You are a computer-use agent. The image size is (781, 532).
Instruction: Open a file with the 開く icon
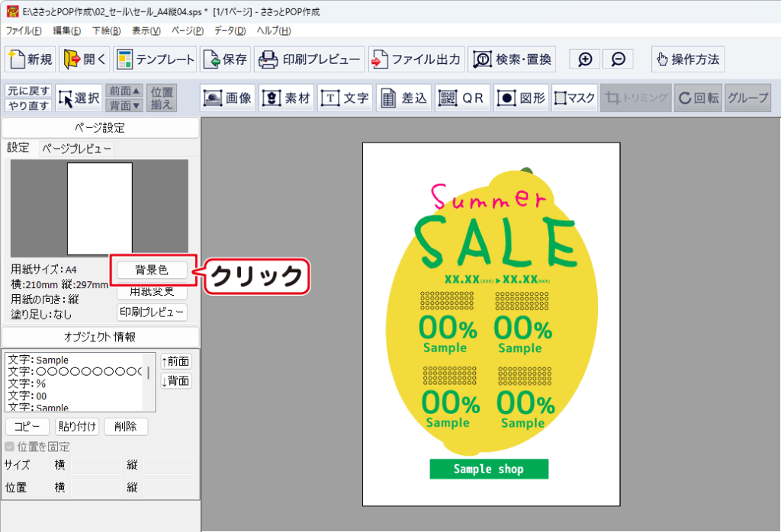pyautogui.click(x=84, y=59)
